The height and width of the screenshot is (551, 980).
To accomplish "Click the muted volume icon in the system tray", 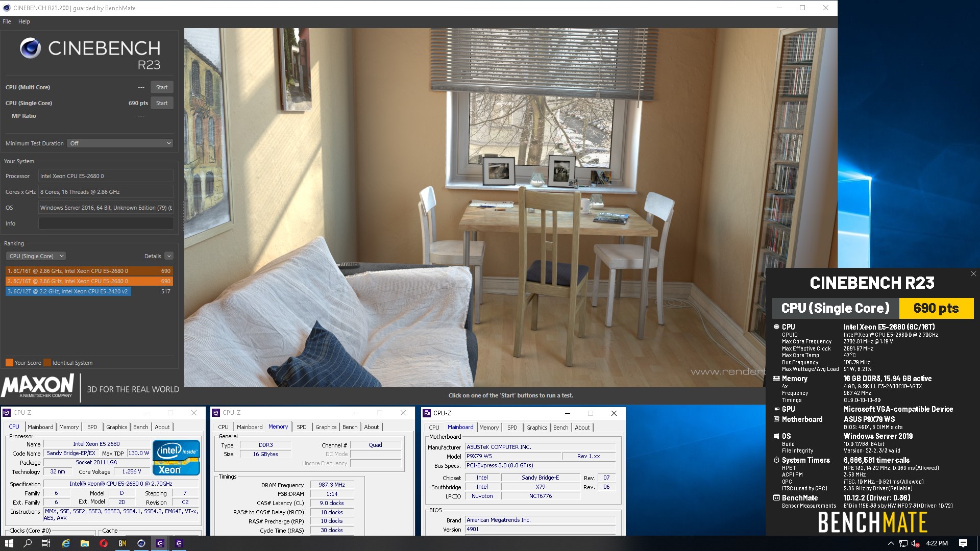I will pos(916,543).
